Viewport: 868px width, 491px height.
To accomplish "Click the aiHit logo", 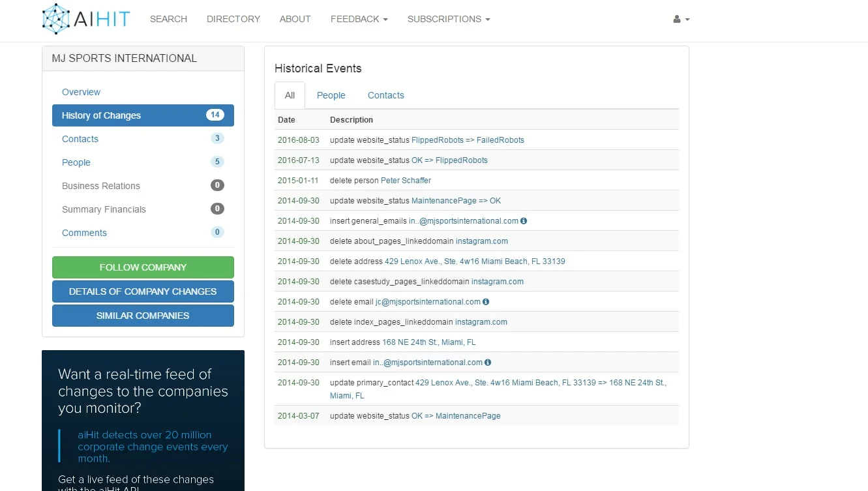I will [86, 19].
